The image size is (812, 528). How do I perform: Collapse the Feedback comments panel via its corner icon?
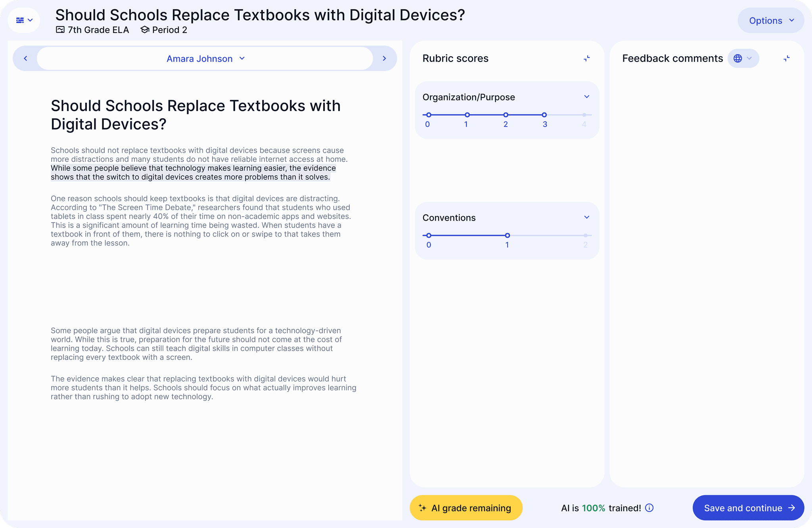(x=787, y=58)
